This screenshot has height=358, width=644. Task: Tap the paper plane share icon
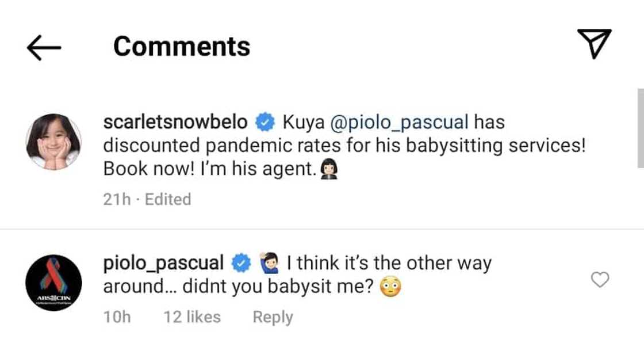coord(594,44)
